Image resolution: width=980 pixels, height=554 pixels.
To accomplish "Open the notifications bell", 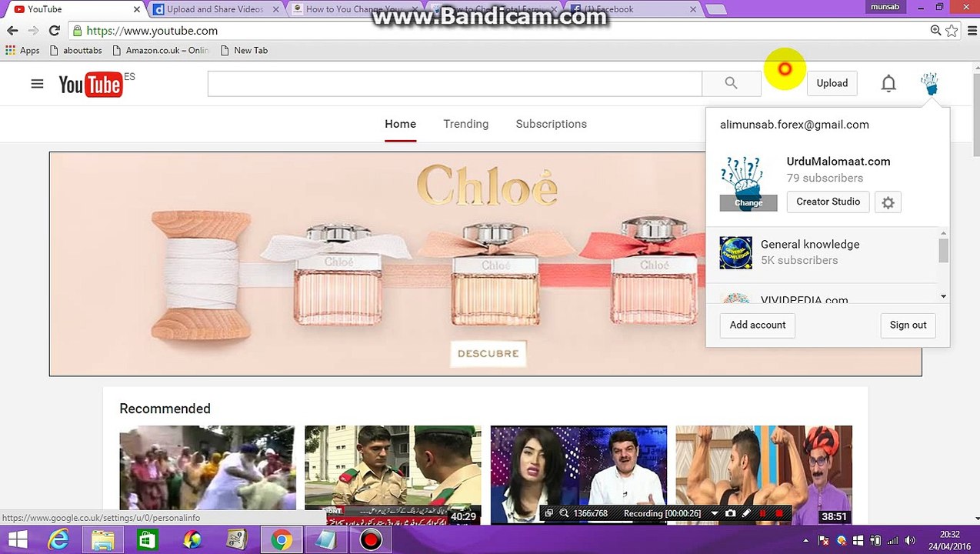I will click(x=888, y=83).
